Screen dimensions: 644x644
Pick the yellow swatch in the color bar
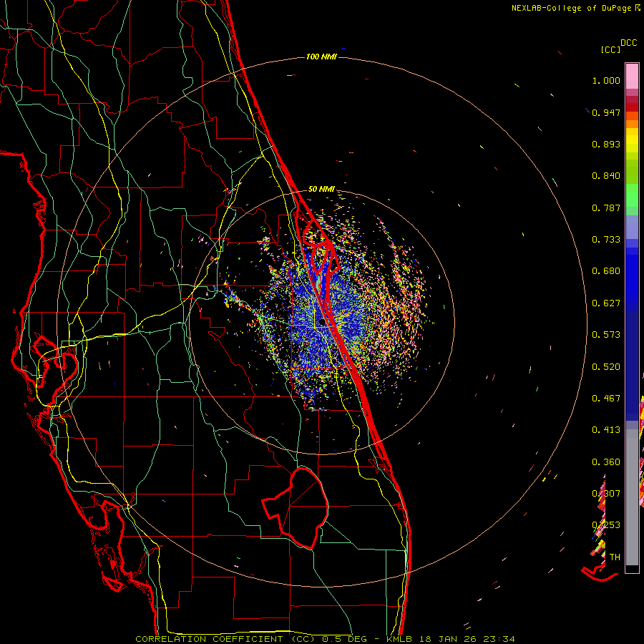(632, 141)
